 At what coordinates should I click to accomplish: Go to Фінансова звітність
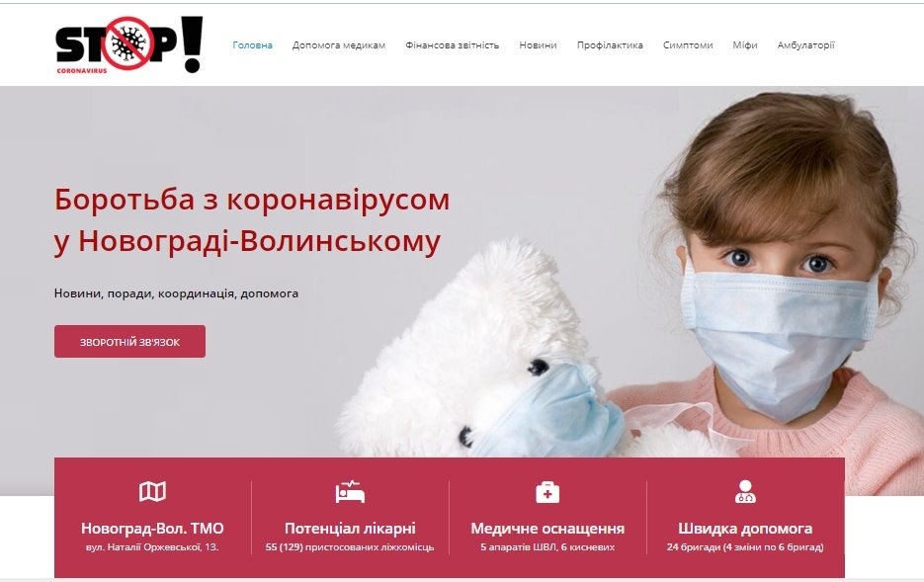point(452,44)
